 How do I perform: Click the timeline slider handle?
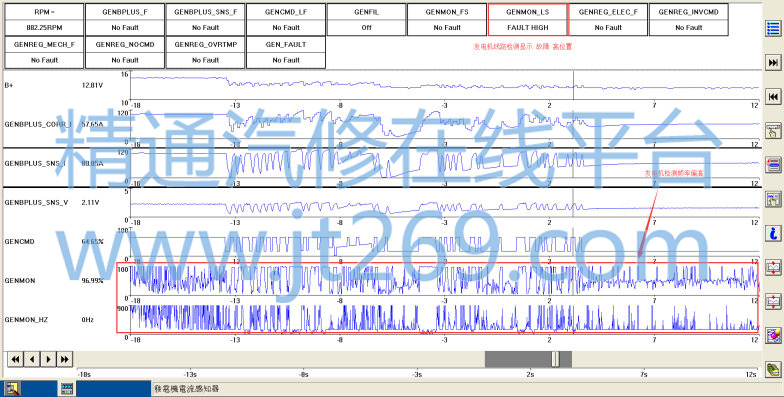(555, 359)
